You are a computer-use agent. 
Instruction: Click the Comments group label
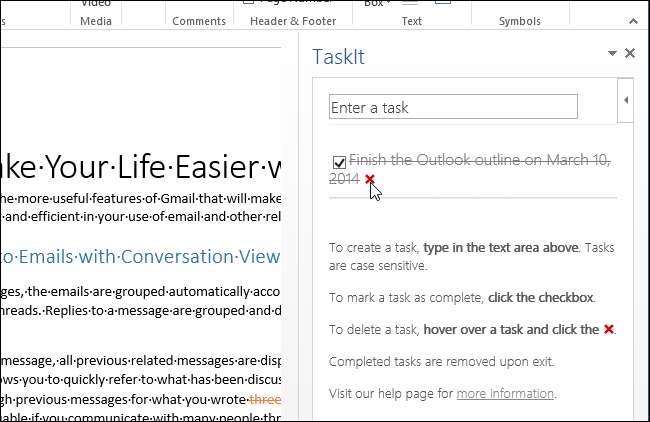199,21
